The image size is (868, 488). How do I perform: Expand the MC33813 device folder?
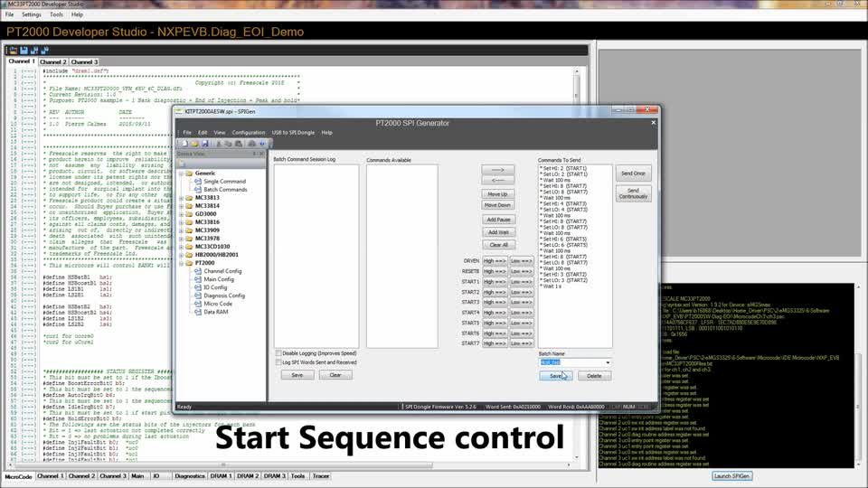tap(181, 197)
